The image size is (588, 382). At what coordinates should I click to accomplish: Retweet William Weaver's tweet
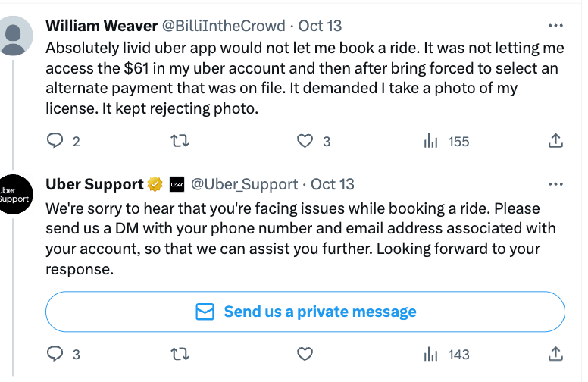tap(180, 141)
